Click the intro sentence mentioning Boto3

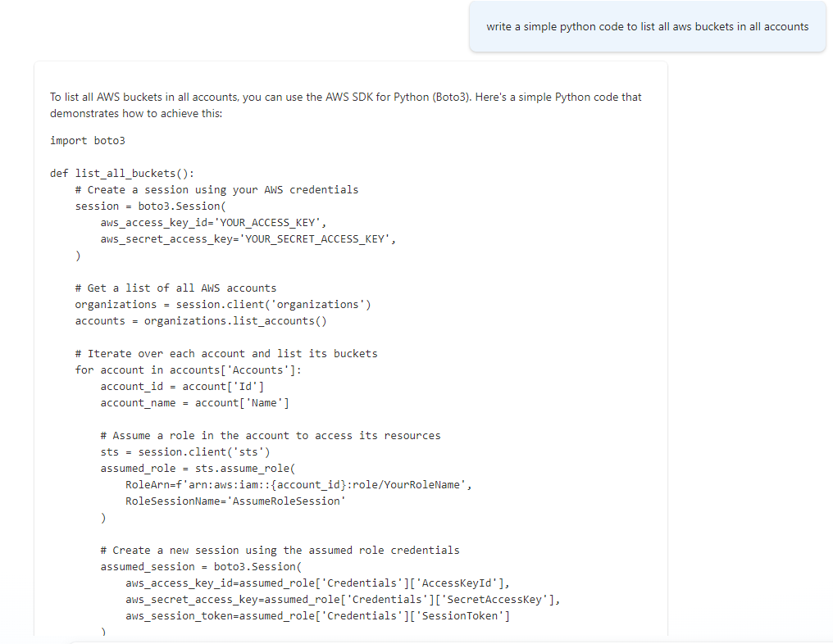pos(344,97)
